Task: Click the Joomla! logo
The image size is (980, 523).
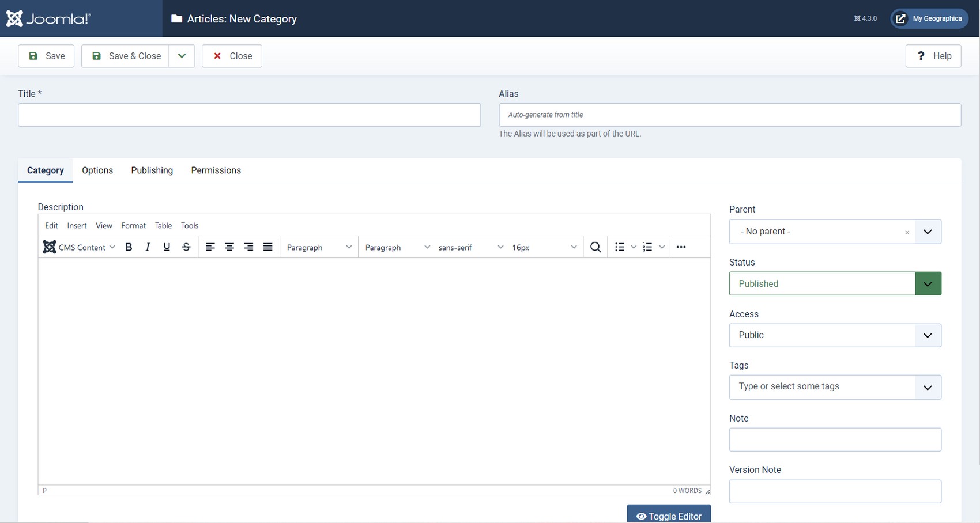Action: (48, 18)
